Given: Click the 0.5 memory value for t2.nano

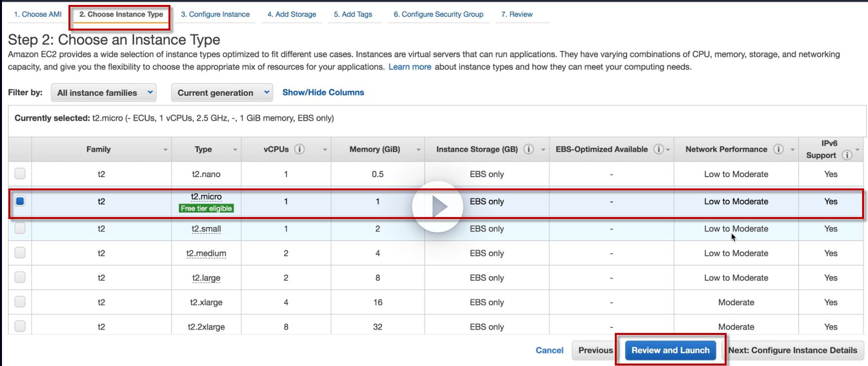Looking at the screenshot, I should 378,174.
